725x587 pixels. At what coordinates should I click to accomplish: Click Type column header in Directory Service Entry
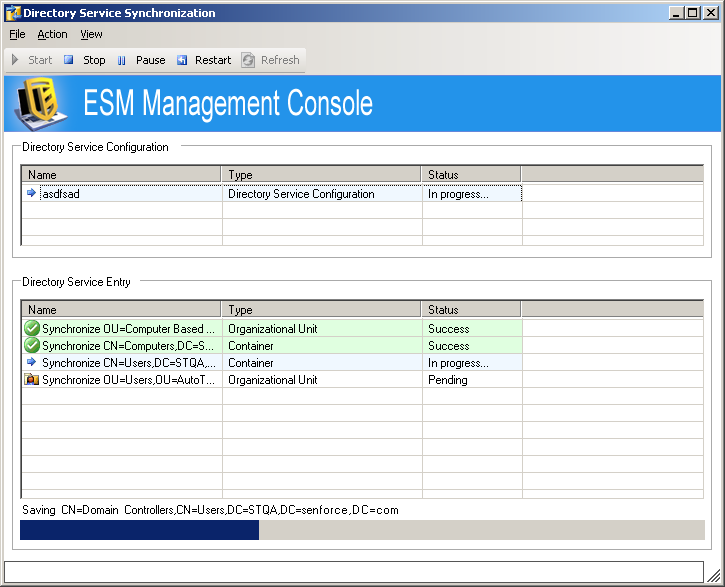(x=321, y=310)
